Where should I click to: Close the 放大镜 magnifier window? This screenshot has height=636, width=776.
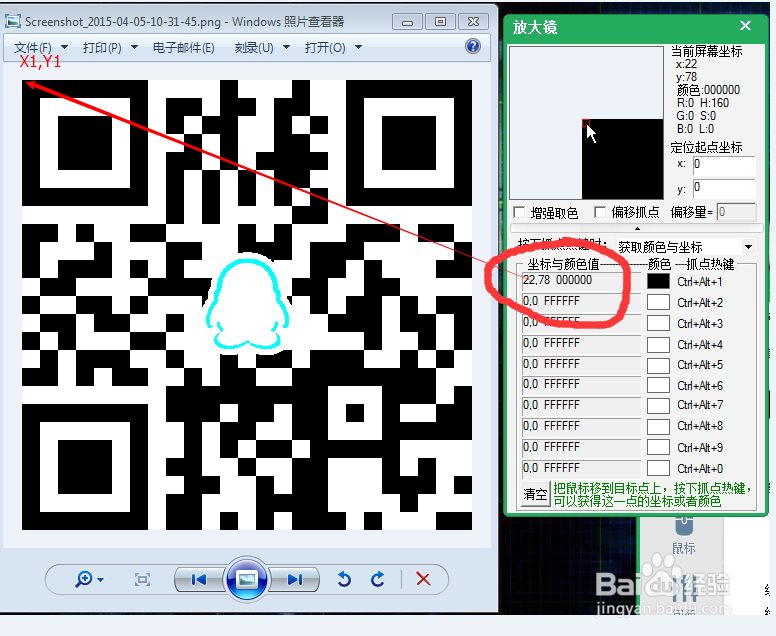tap(745, 26)
